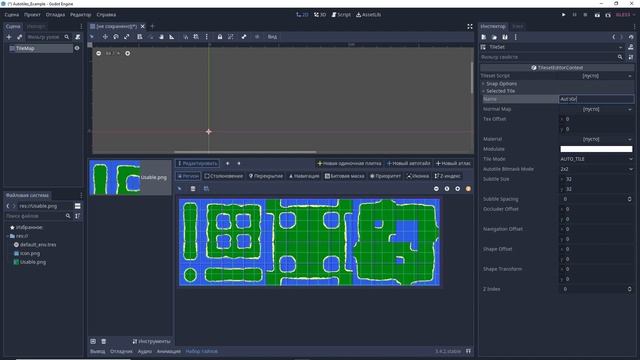Toggle the orange info icon in tileset editor
The image size is (640, 360).
pos(468,189)
